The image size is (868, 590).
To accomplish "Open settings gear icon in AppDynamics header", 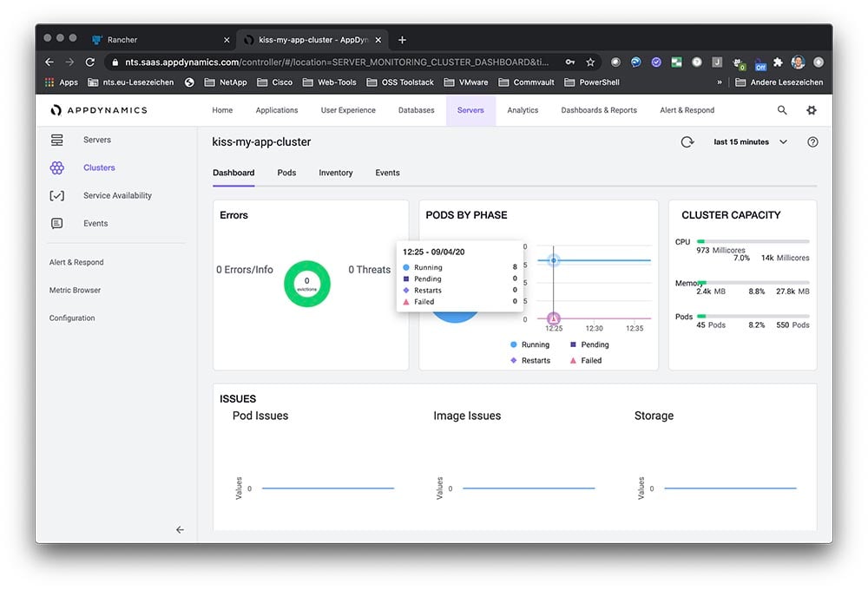I will [x=812, y=110].
